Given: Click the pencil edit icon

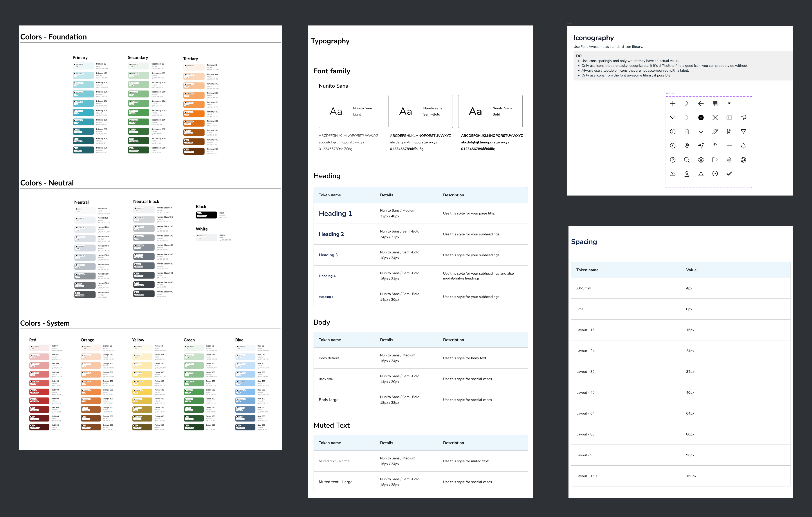Looking at the screenshot, I should [715, 132].
